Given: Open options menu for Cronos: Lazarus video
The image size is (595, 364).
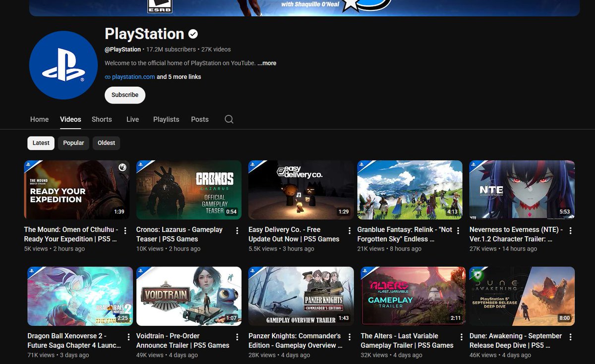Looking at the screenshot, I should pos(238,231).
